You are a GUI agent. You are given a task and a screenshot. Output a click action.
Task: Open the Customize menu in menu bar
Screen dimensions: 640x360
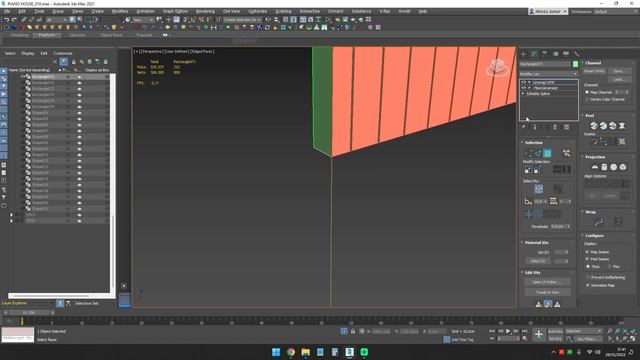(x=258, y=11)
